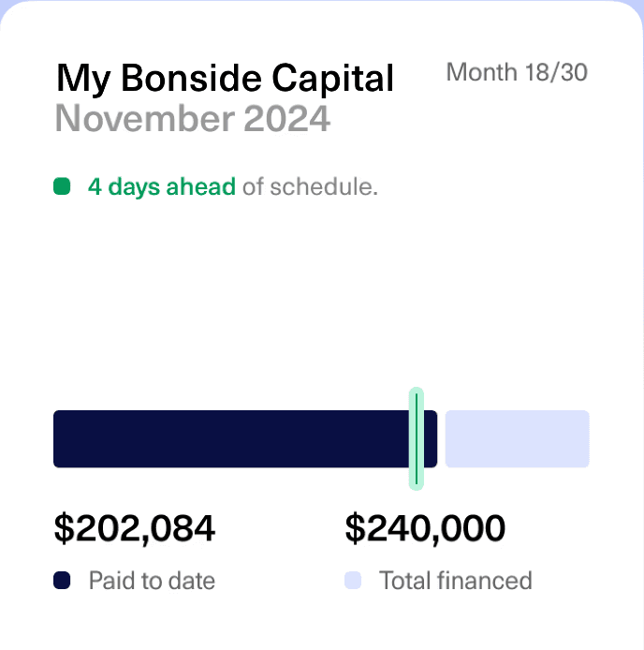Image resolution: width=644 pixels, height=650 pixels.
Task: Click the light blue remaining bar segment
Action: (517, 438)
